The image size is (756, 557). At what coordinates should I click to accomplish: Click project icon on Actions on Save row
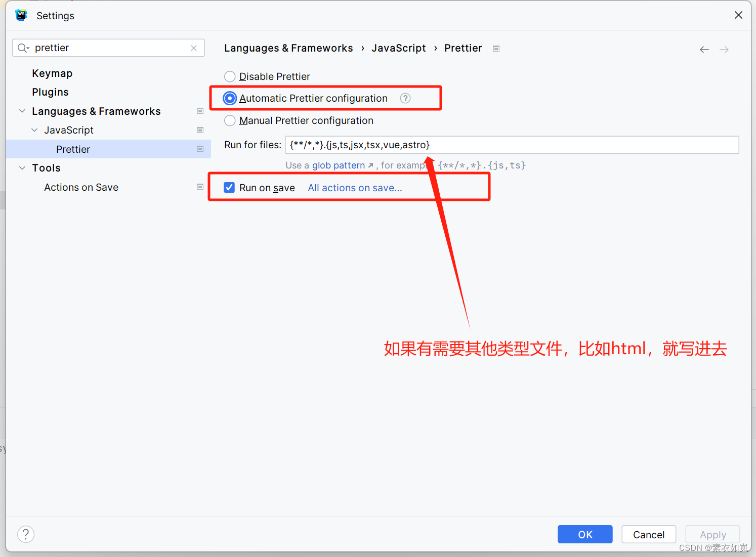click(200, 187)
